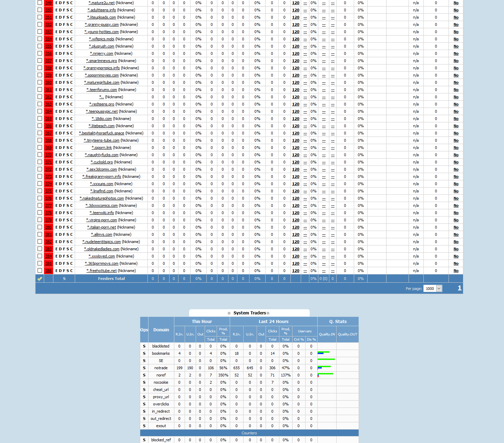The width and height of the screenshot is (504, 443).
Task: Click the Last 24 Hours header
Action: [x=274, y=322]
